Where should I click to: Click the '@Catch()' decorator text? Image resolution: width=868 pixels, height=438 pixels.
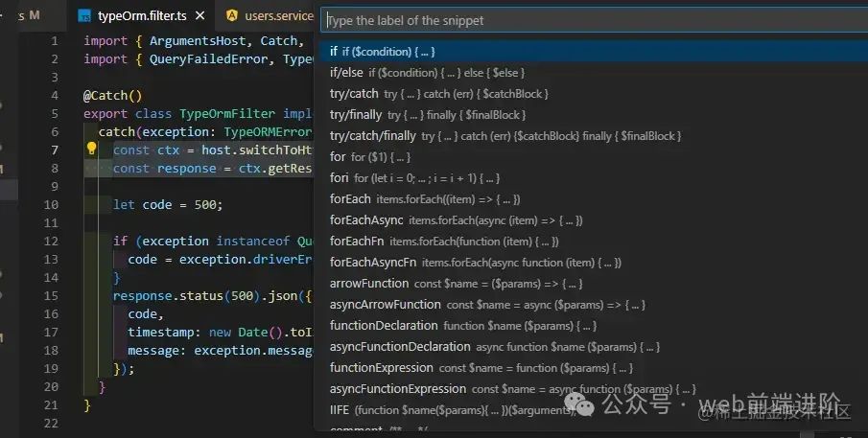[112, 95]
